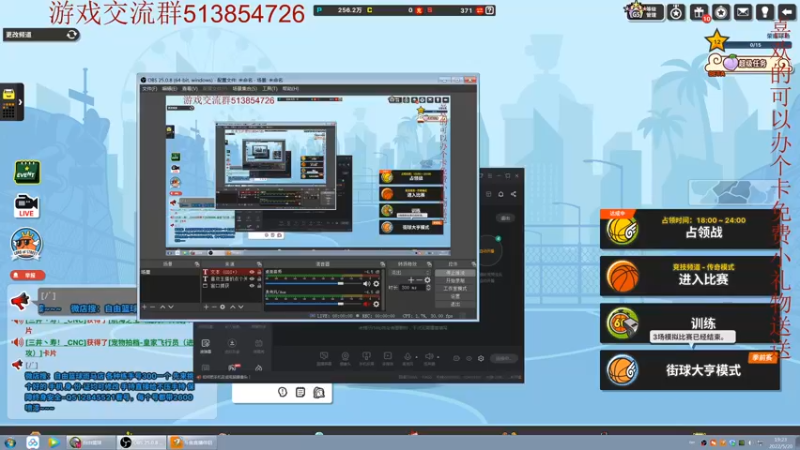Click the red 举报 report button
This screenshot has height=450, width=800.
click(x=28, y=275)
